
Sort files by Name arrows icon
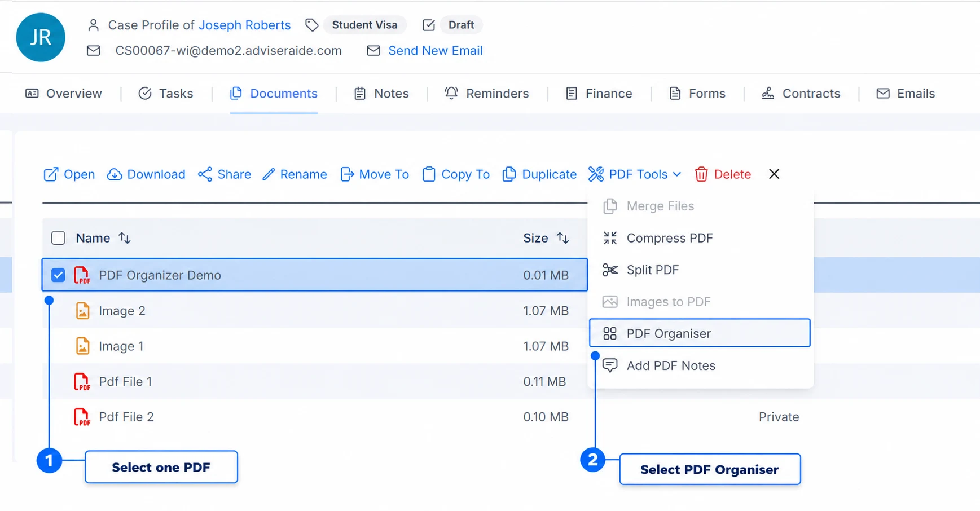(x=125, y=238)
